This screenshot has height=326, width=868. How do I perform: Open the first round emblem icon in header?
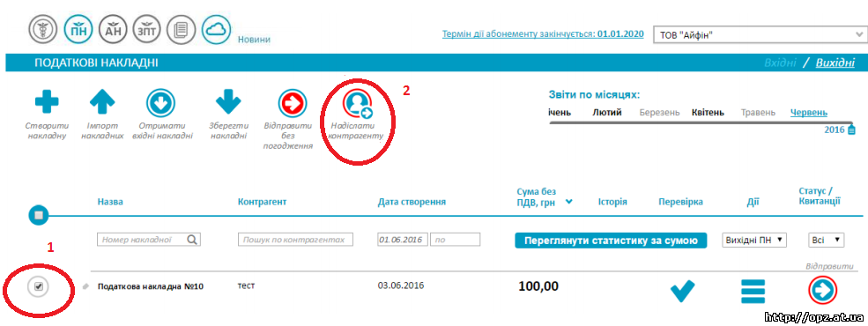pos(44,30)
